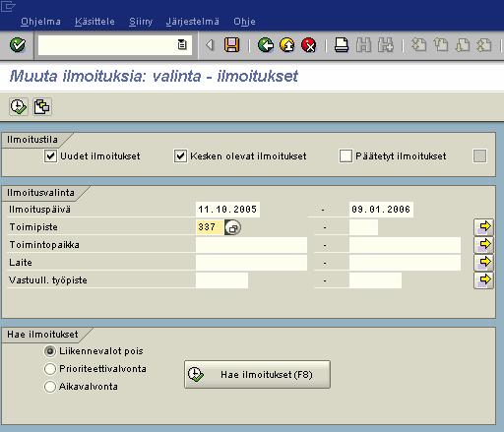Image resolution: width=504 pixels, height=432 pixels.
Task: Collapse the command field with the triangle arrow
Action: 210,45
